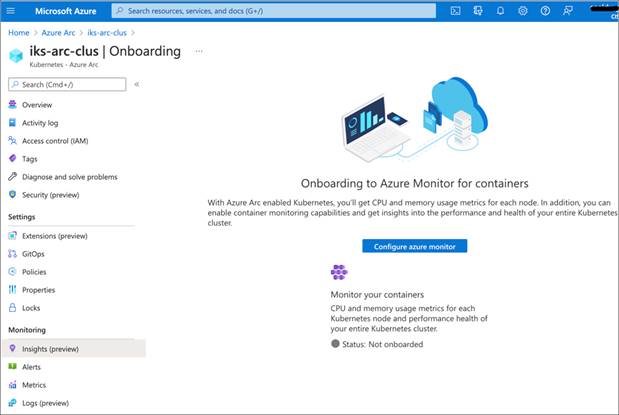Viewport: 619px width, 415px height.
Task: Focus the global search resources field
Action: point(274,11)
